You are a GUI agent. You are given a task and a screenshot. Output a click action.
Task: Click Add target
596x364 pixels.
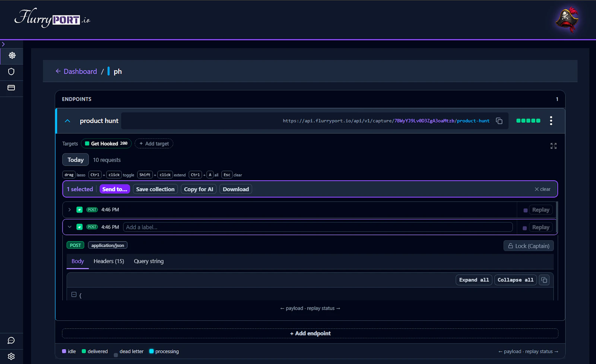pyautogui.click(x=154, y=143)
